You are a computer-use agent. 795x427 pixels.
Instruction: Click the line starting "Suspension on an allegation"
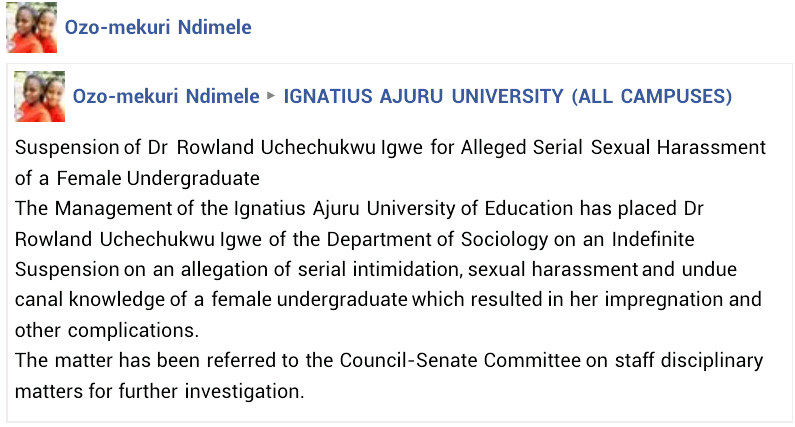coord(376,269)
